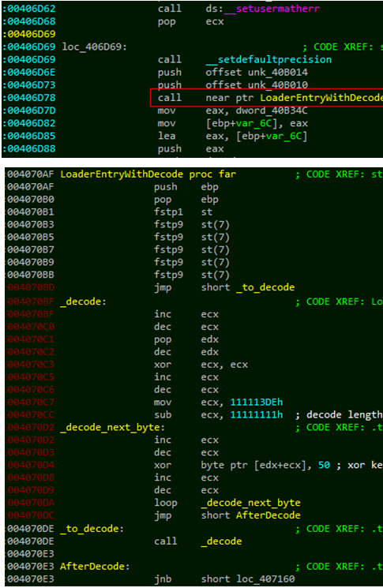Select pop edx at 004070C1
383x588 pixels.
pyautogui.click(x=186, y=339)
